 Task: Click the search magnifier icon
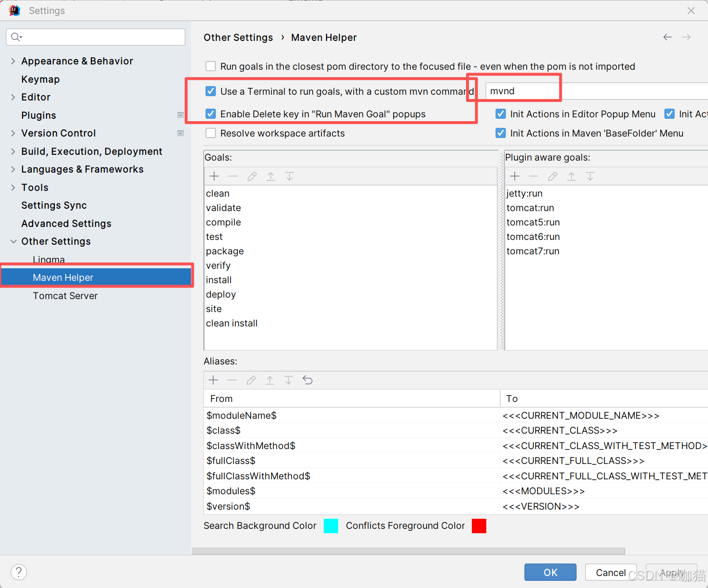[x=16, y=37]
